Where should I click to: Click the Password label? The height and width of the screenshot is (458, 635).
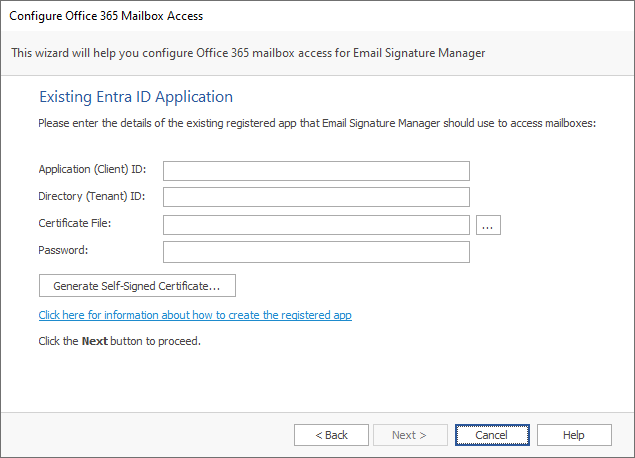[x=63, y=250]
